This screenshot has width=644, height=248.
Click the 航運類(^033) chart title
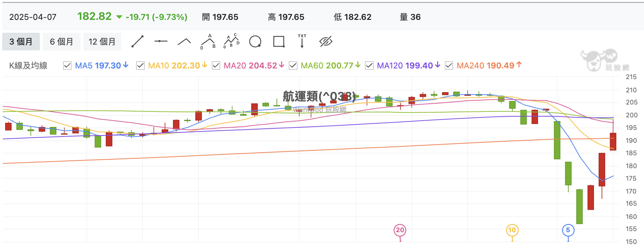tap(319, 96)
